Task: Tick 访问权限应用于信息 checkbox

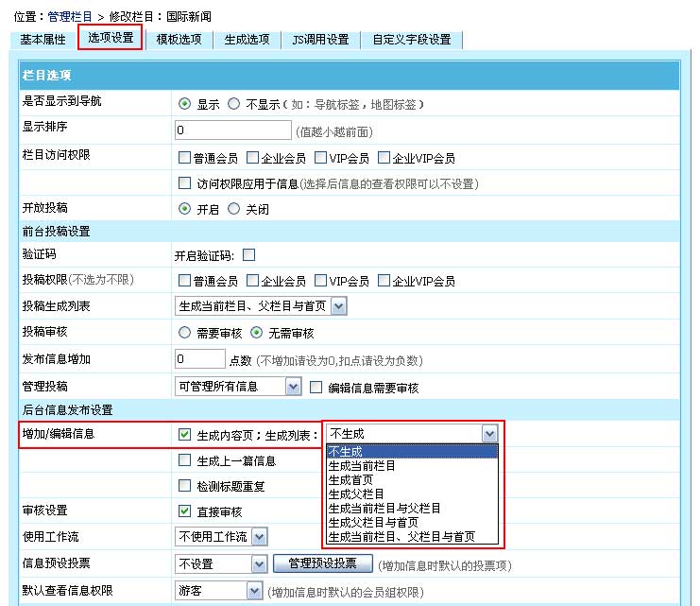Action: [185, 183]
